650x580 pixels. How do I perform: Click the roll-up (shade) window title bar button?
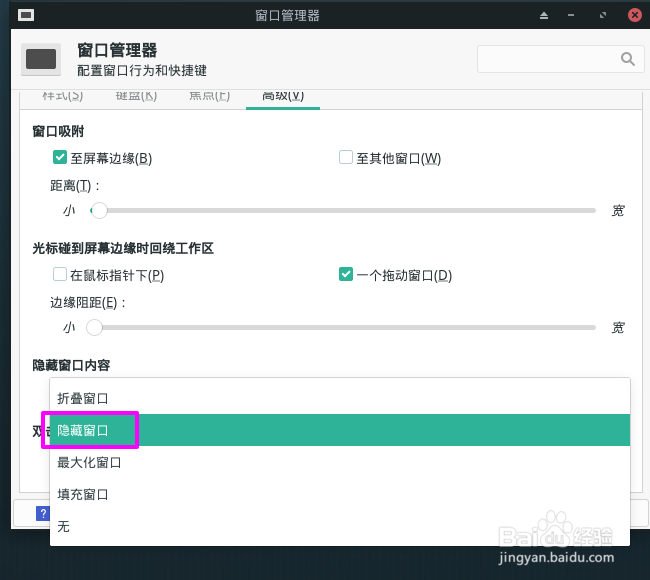click(544, 16)
